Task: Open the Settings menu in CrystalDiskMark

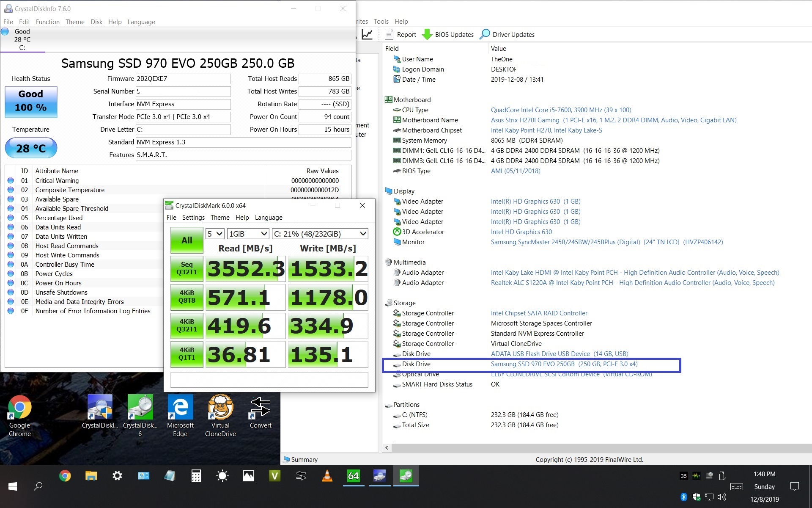Action: [x=192, y=218]
